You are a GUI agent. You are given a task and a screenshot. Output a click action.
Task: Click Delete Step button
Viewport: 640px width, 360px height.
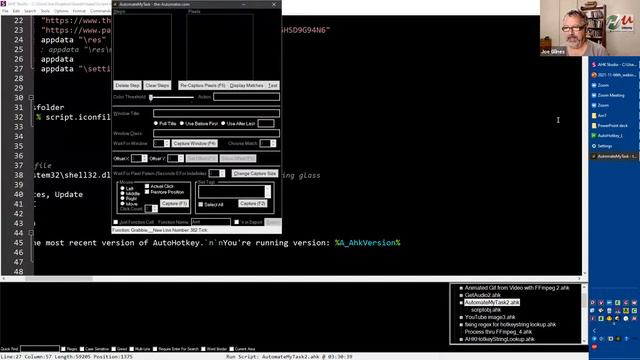[127, 86]
